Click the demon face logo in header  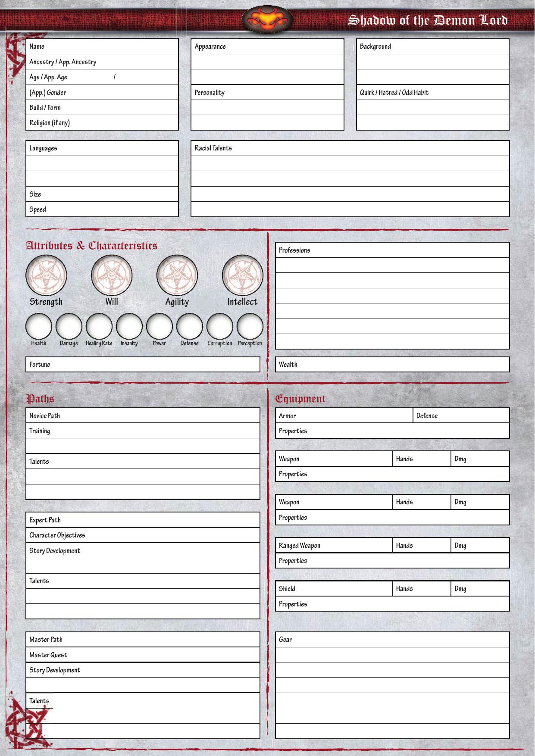point(267,20)
